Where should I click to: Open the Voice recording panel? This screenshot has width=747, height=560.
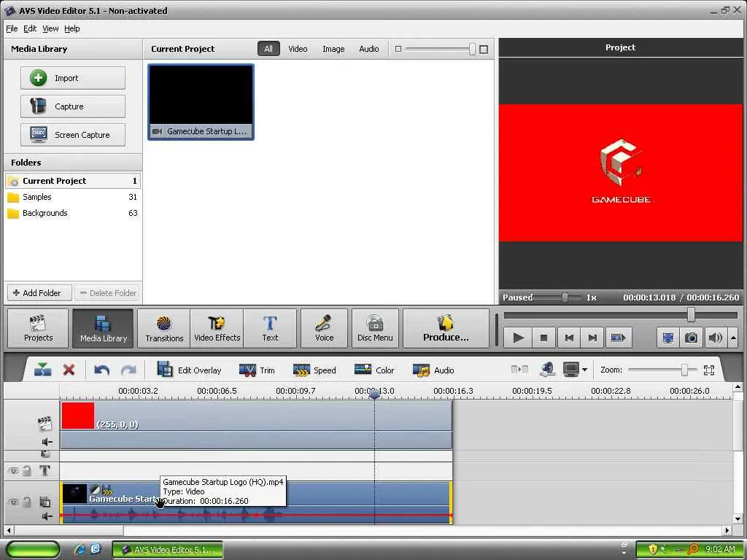pyautogui.click(x=325, y=329)
